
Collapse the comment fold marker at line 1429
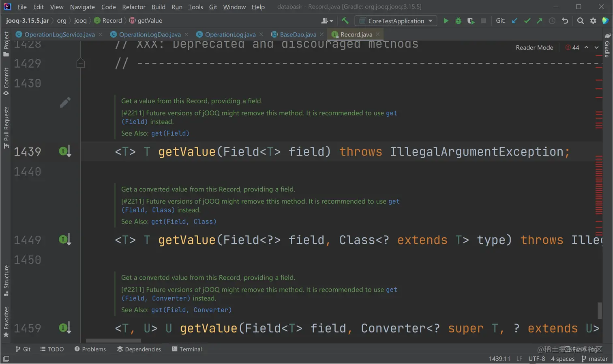pyautogui.click(x=81, y=63)
